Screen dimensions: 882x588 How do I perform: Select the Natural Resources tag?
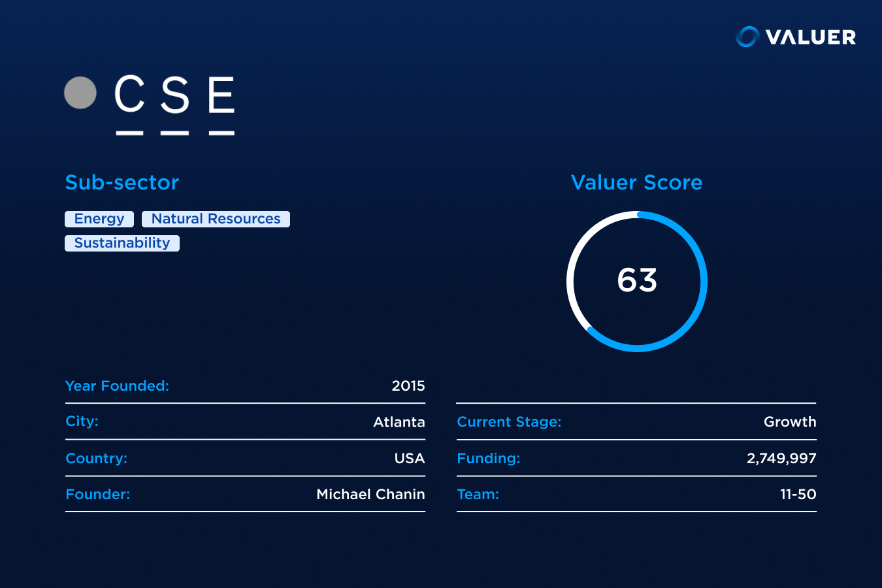(x=216, y=219)
